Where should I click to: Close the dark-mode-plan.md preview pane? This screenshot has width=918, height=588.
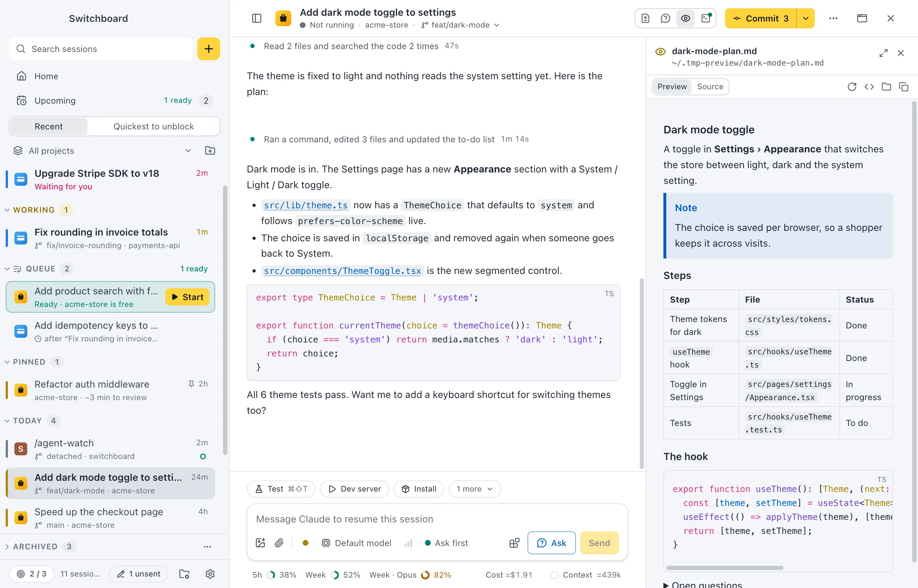coord(901,53)
